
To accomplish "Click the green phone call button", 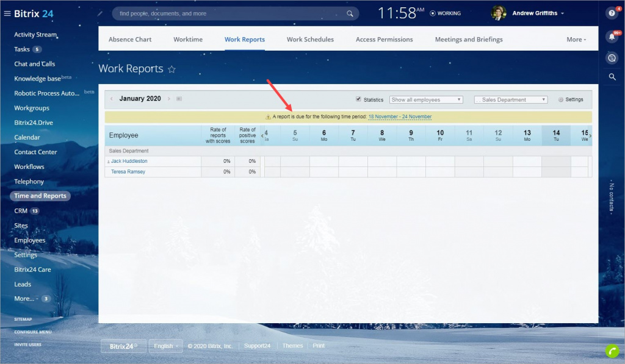I will 612,351.
